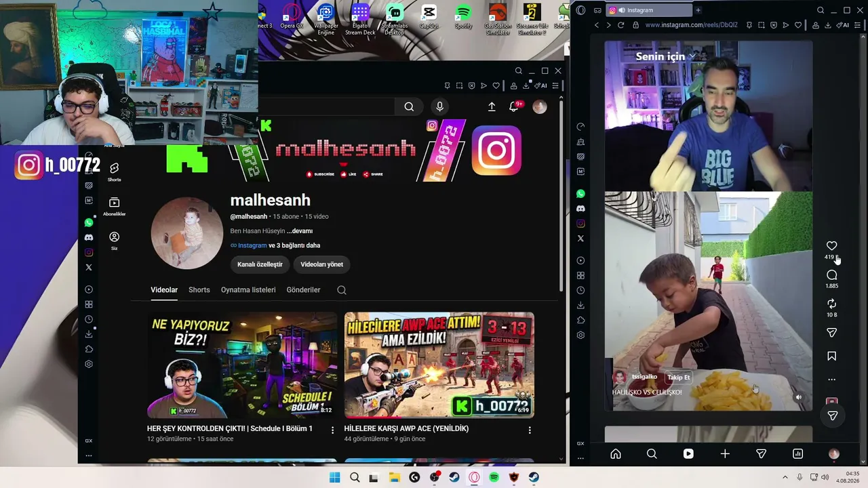Screen dimensions: 868x488
Task: Repost the Instagram reel
Action: click(x=831, y=304)
